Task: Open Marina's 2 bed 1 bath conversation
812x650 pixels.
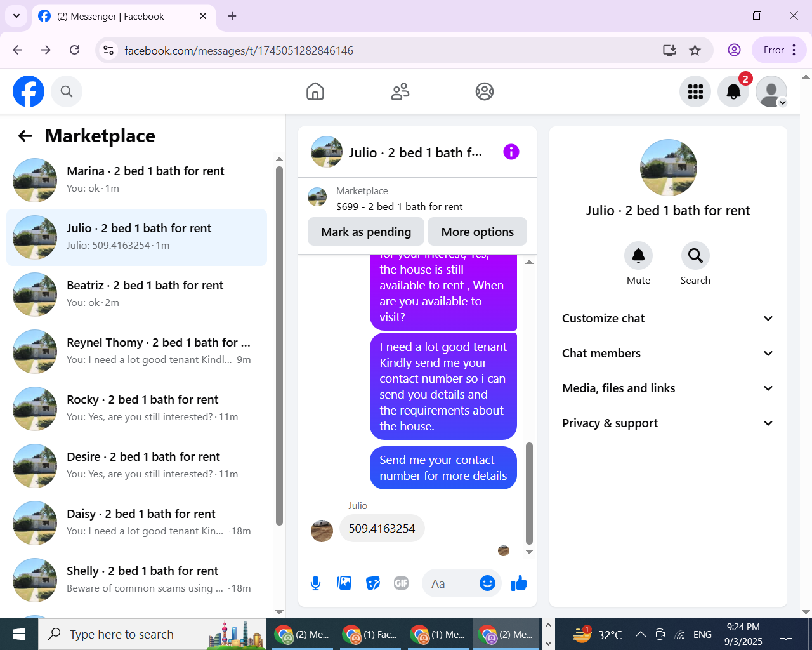Action: click(x=136, y=180)
